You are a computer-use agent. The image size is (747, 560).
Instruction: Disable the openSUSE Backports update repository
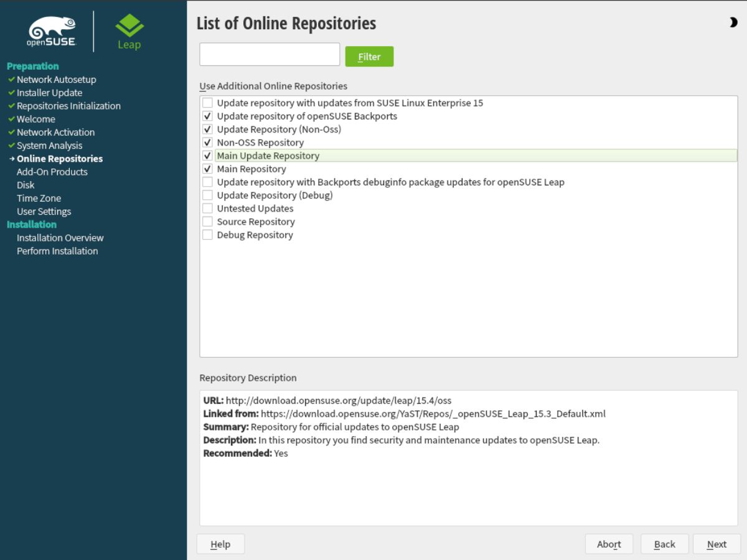tap(207, 116)
